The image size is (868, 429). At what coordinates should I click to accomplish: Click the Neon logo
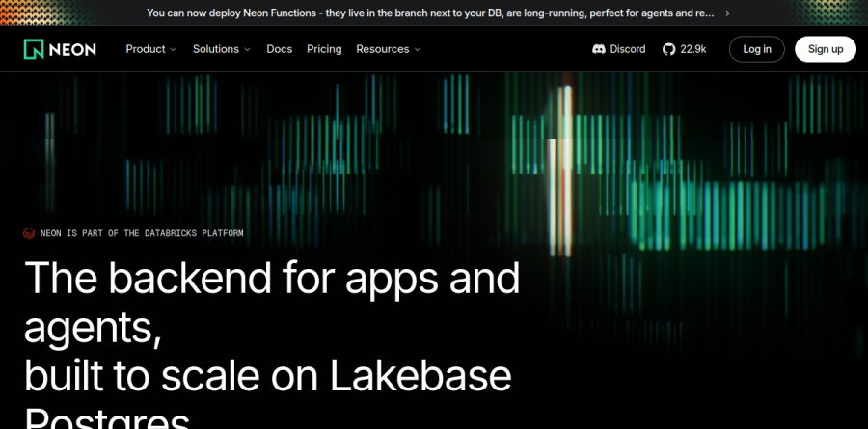60,49
